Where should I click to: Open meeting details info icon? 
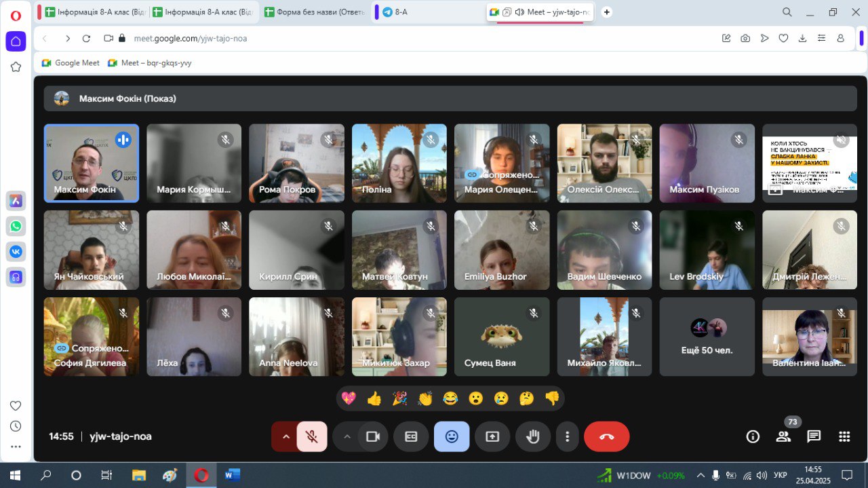pos(753,436)
